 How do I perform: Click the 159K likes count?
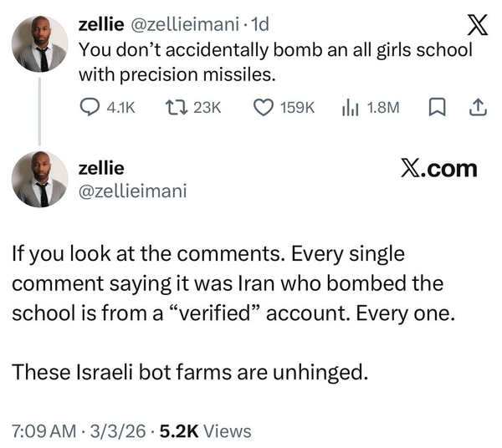[298, 108]
